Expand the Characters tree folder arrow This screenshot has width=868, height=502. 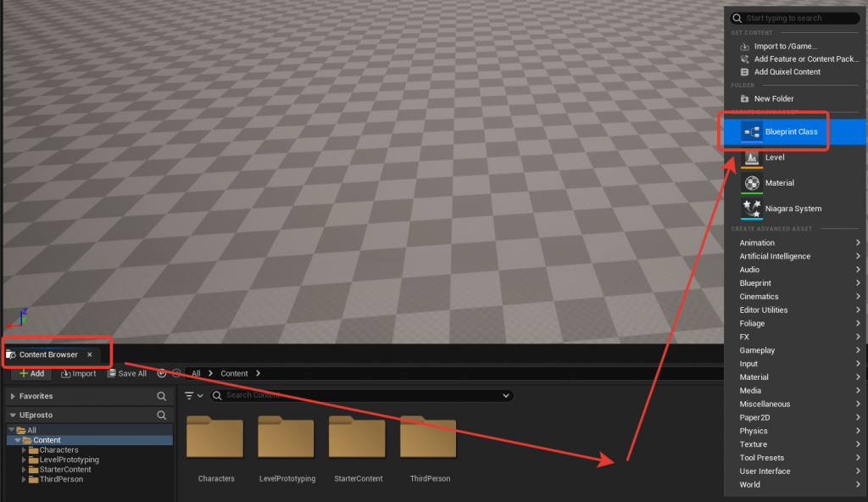tap(24, 450)
